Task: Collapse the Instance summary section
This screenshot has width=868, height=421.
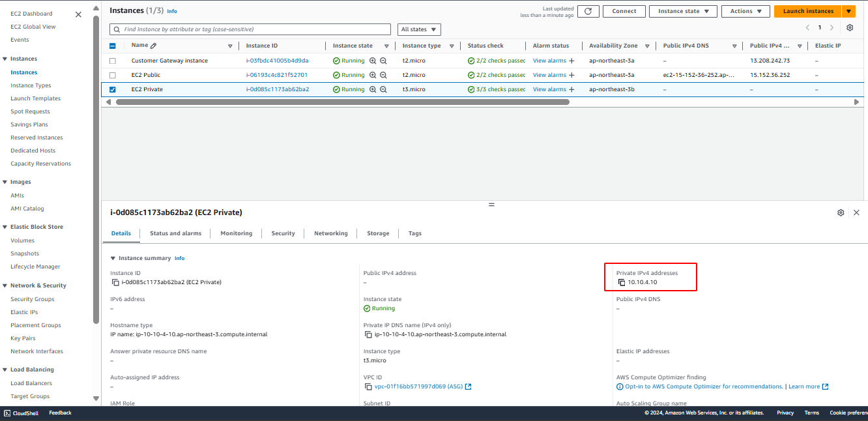Action: pos(112,257)
